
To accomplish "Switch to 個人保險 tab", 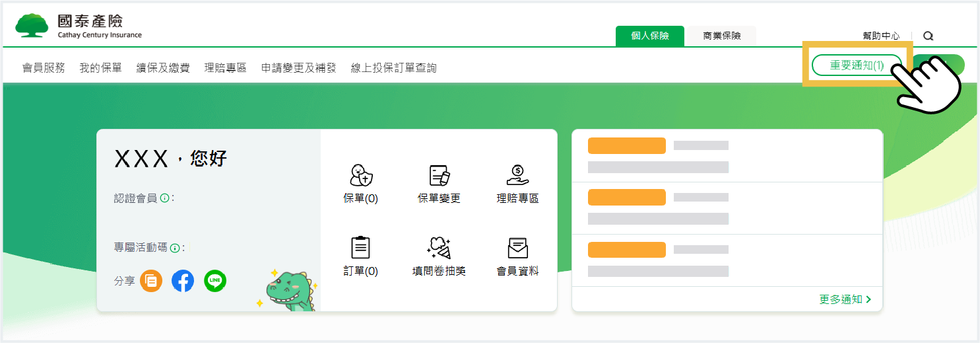I will [650, 36].
